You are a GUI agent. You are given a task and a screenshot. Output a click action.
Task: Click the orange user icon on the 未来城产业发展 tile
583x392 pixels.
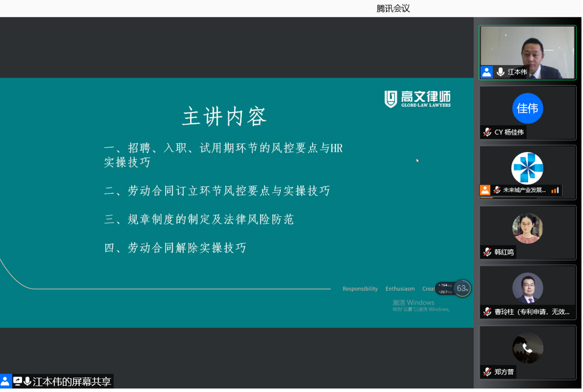click(485, 190)
